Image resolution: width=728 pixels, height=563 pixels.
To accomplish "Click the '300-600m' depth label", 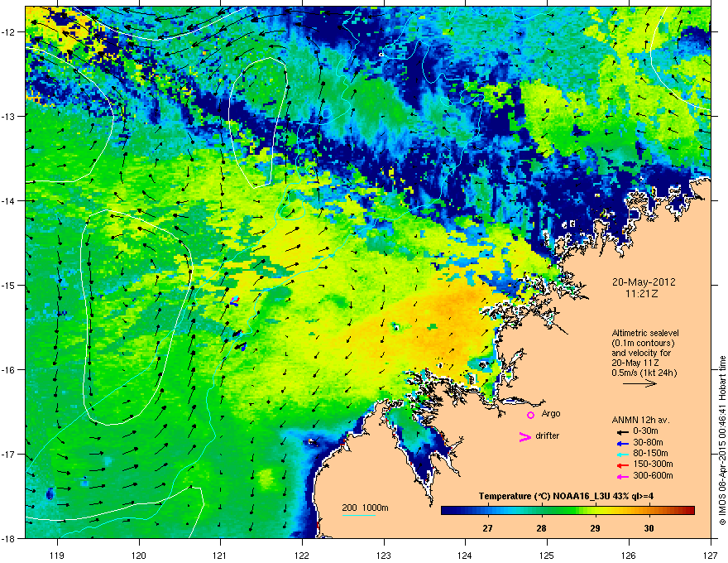I will click(653, 476).
